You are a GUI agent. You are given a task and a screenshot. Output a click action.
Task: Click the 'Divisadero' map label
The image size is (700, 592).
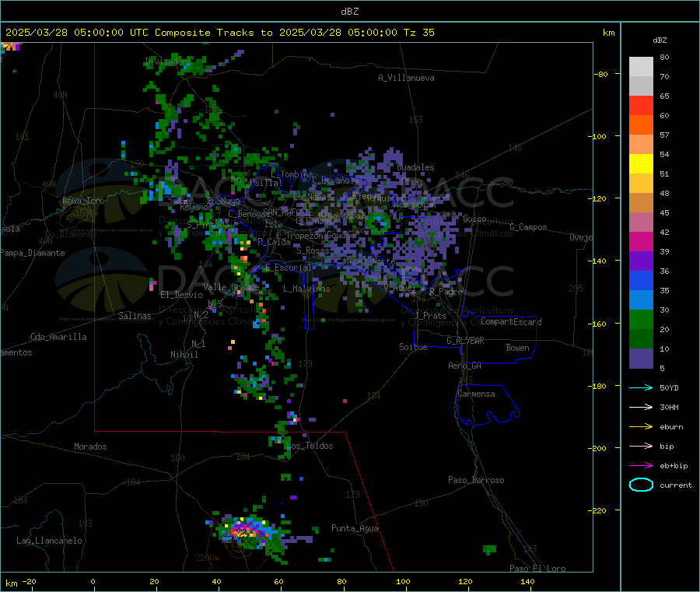click(x=168, y=61)
